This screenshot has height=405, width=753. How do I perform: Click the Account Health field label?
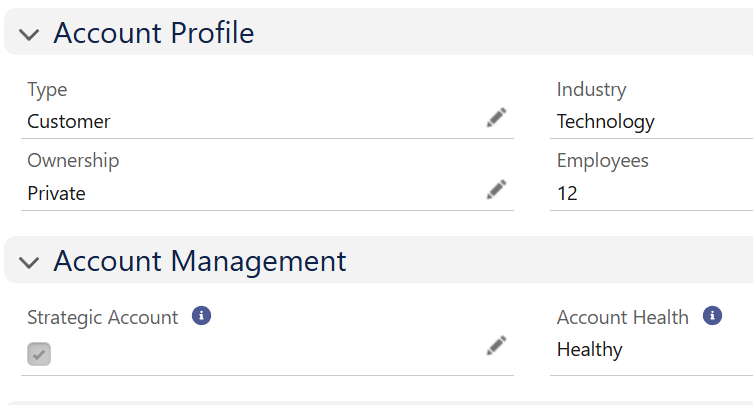(622, 318)
